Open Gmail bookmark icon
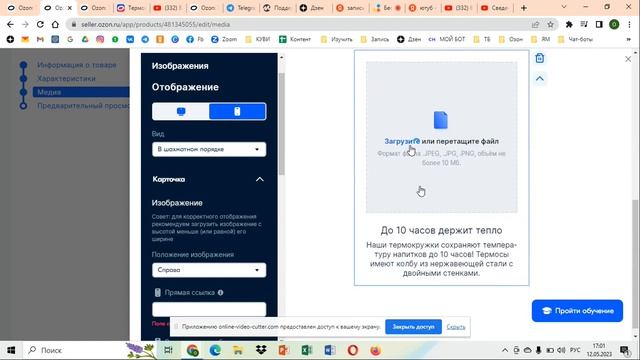Screen dimensions: 640x360 click(x=40, y=39)
